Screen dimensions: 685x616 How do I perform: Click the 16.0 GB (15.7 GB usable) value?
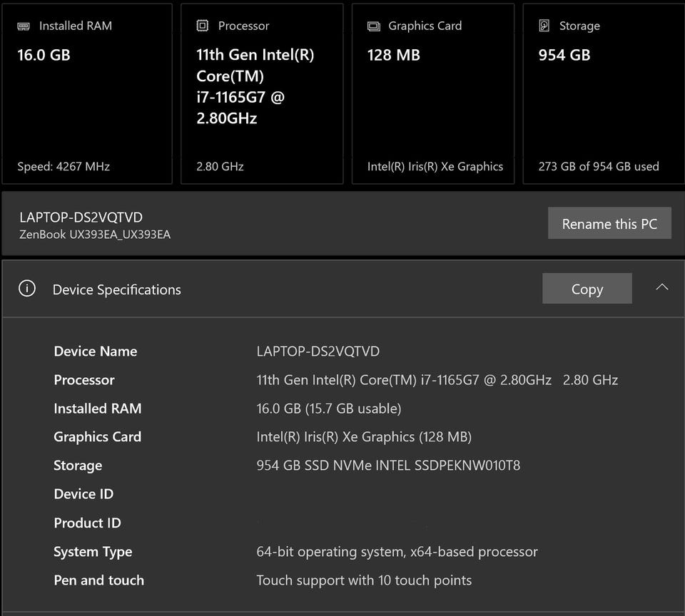click(328, 409)
